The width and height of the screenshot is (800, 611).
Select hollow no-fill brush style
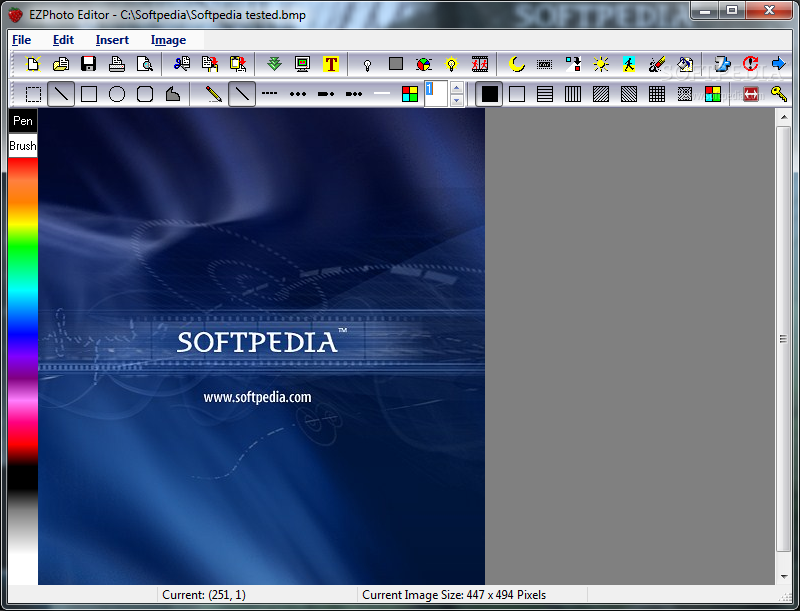pos(517,94)
